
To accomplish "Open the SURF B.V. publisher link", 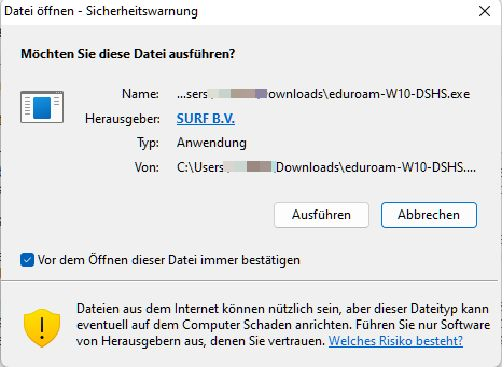I will click(x=206, y=119).
